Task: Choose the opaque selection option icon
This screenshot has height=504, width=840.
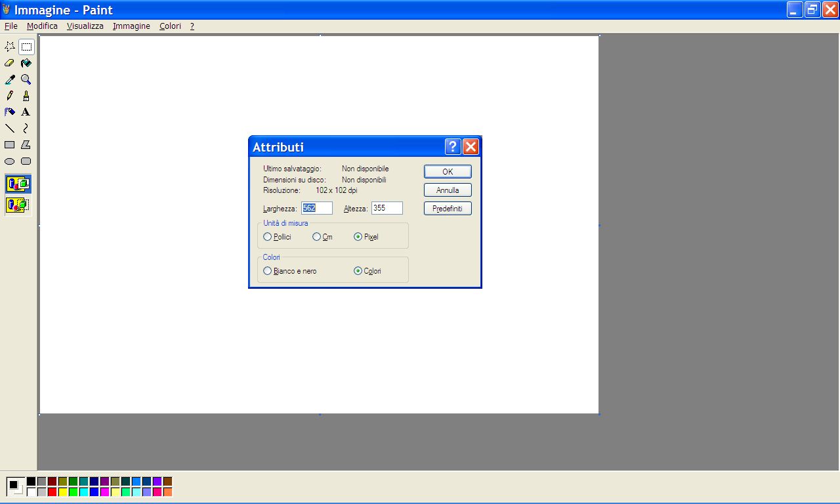Action: pyautogui.click(x=18, y=184)
